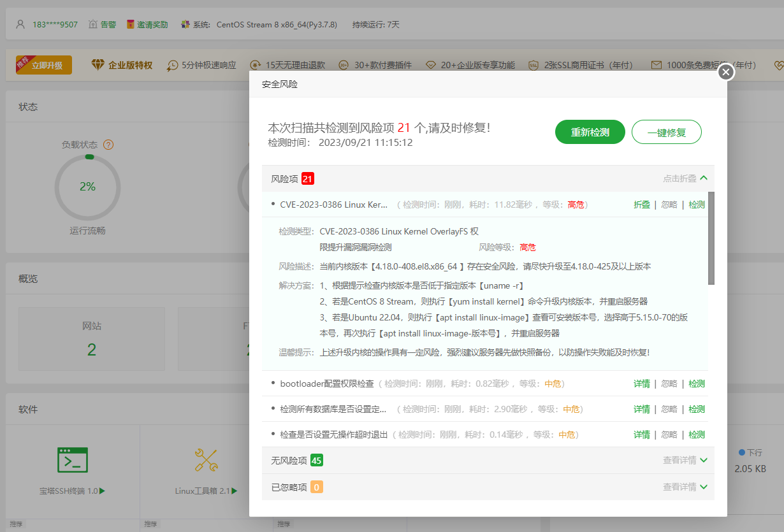Image resolution: width=784 pixels, height=532 pixels.
Task: Click the 告警 link text
Action: (x=108, y=24)
